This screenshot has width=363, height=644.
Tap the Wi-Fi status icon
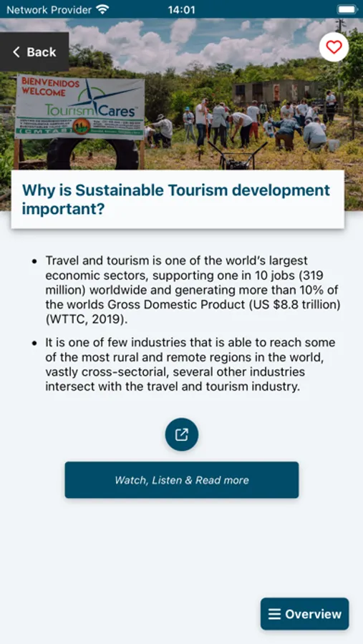click(x=102, y=9)
